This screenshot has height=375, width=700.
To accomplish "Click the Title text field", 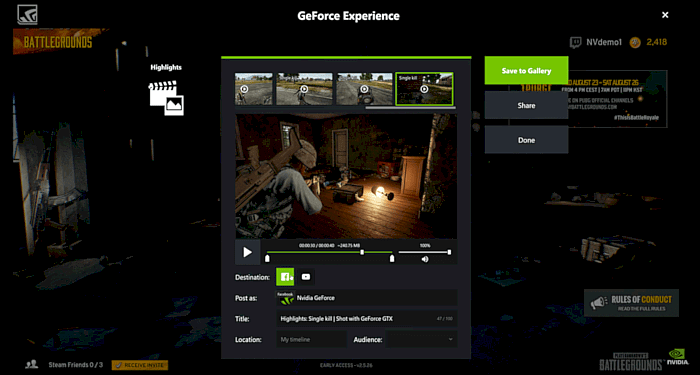I will (367, 319).
